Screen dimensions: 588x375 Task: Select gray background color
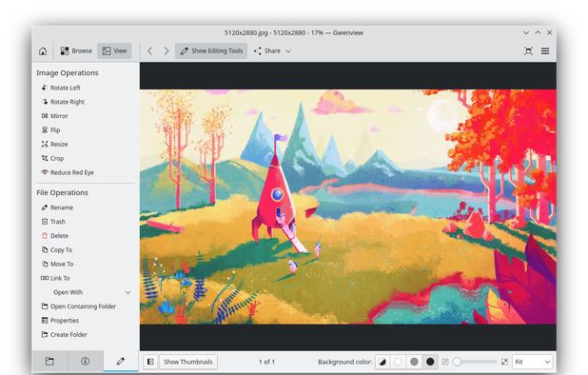click(x=414, y=362)
